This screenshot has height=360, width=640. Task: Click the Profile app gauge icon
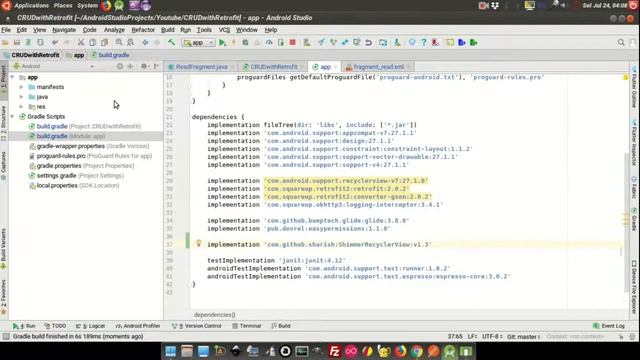coord(269,42)
